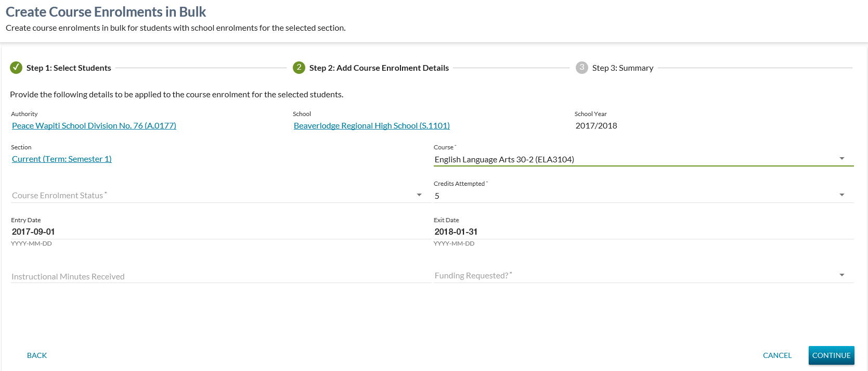This screenshot has height=371, width=868.
Task: Click the Entry Date field
Action: (216, 232)
